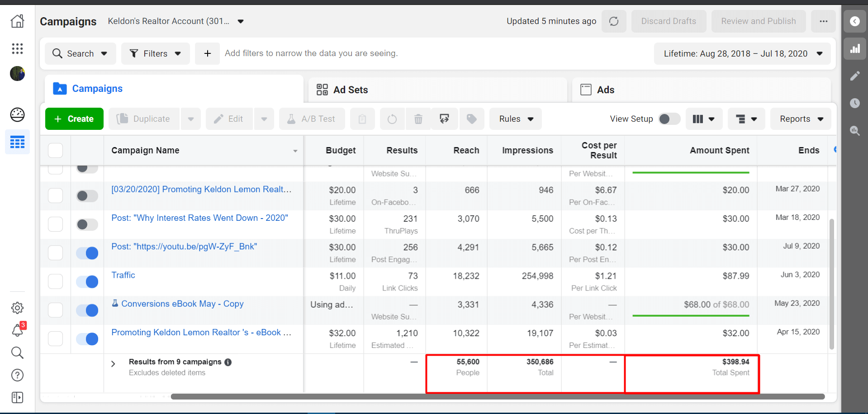Turn off Conversions eBook May - Copy toggle

[87, 310]
